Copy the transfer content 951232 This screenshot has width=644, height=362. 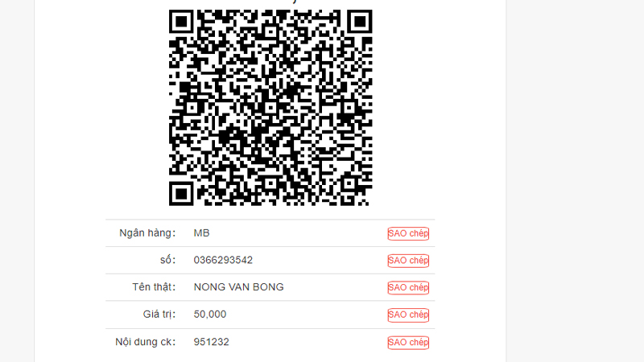[x=408, y=343]
